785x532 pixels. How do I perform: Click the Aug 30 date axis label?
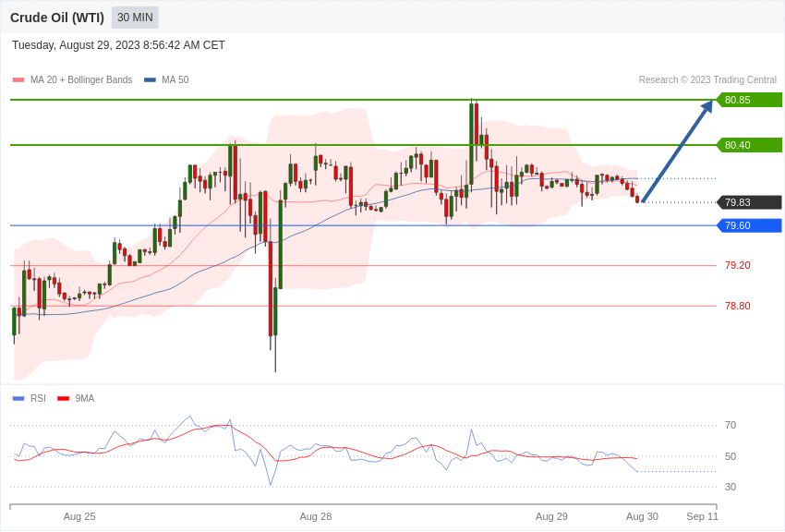(643, 516)
